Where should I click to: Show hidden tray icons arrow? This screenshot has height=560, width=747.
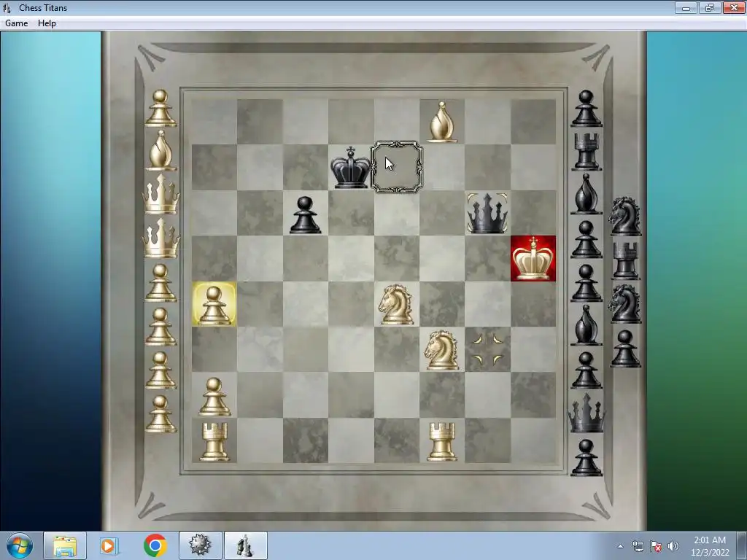[620, 546]
